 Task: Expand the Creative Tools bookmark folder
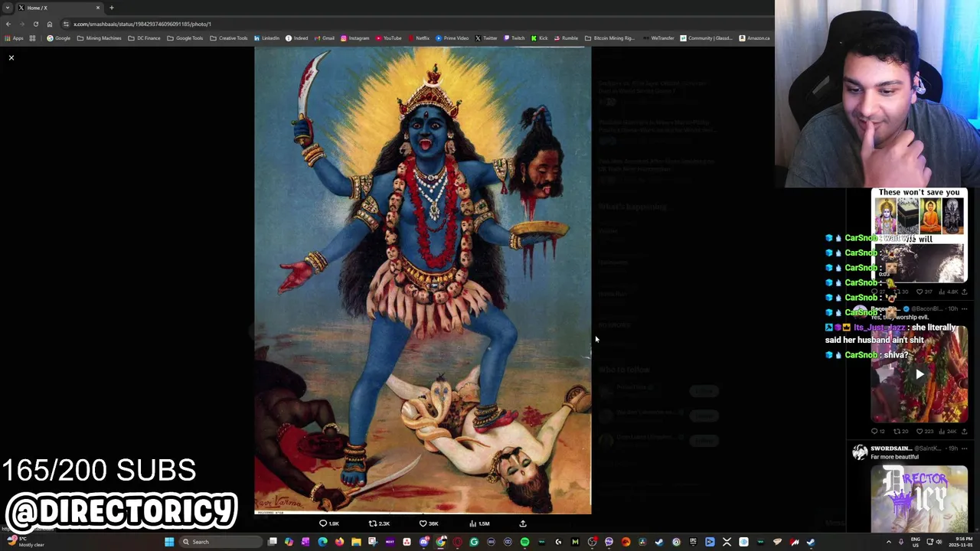(228, 38)
